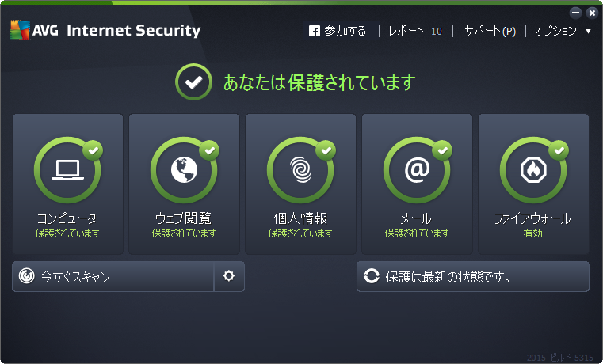
Task: Click the scan radar icon beside 今すぐスキャン
Action: pyautogui.click(x=26, y=276)
